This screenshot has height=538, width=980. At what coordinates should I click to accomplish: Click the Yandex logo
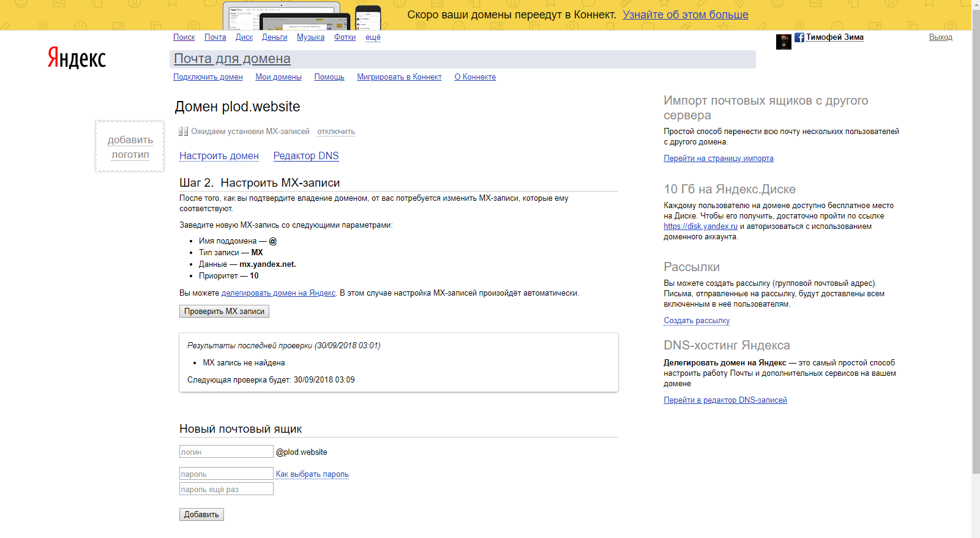(x=77, y=58)
